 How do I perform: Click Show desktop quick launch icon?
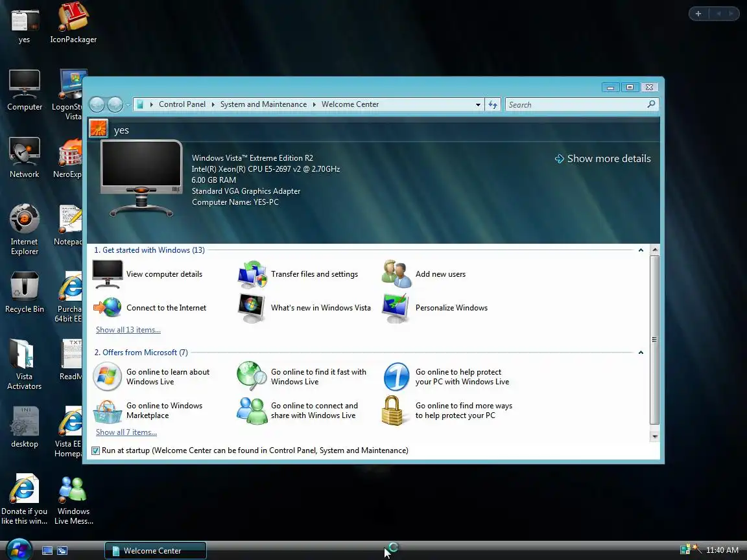click(47, 550)
